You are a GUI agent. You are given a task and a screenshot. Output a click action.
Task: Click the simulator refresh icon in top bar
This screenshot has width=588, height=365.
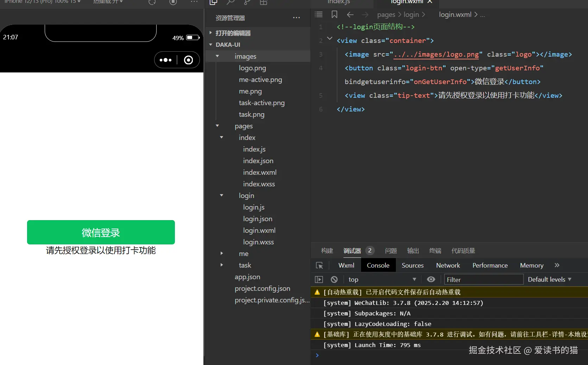point(152,2)
